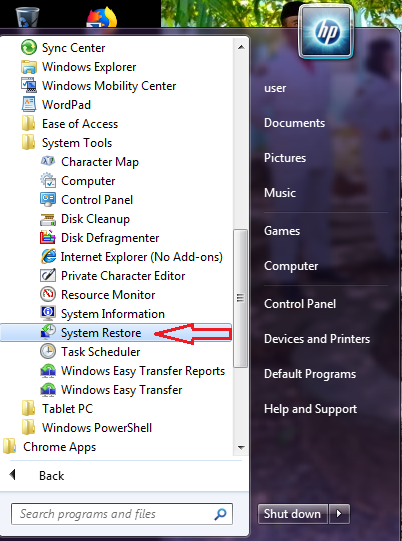This screenshot has width=402, height=541.
Task: Open the user personal folder link
Action: 275,88
